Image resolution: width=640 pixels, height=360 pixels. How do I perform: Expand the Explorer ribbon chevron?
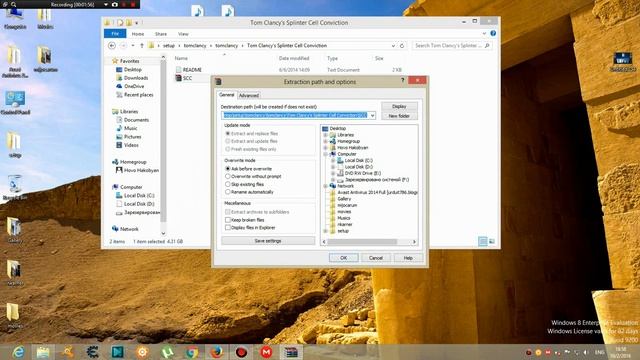pyautogui.click(x=484, y=33)
